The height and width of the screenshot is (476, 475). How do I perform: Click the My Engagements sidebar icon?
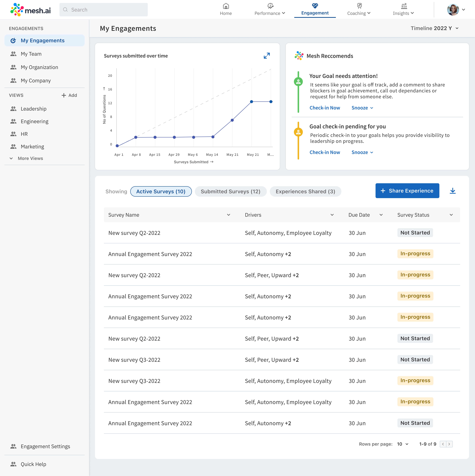click(x=13, y=40)
